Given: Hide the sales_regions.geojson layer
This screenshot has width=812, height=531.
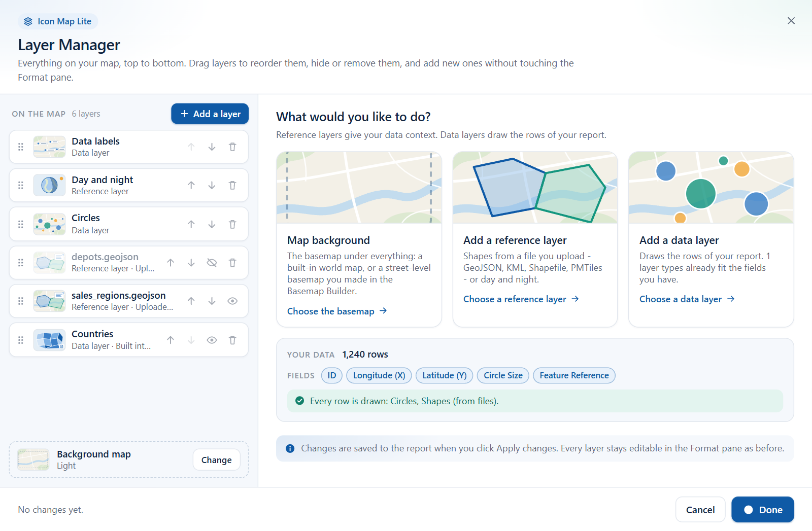Looking at the screenshot, I should point(232,301).
